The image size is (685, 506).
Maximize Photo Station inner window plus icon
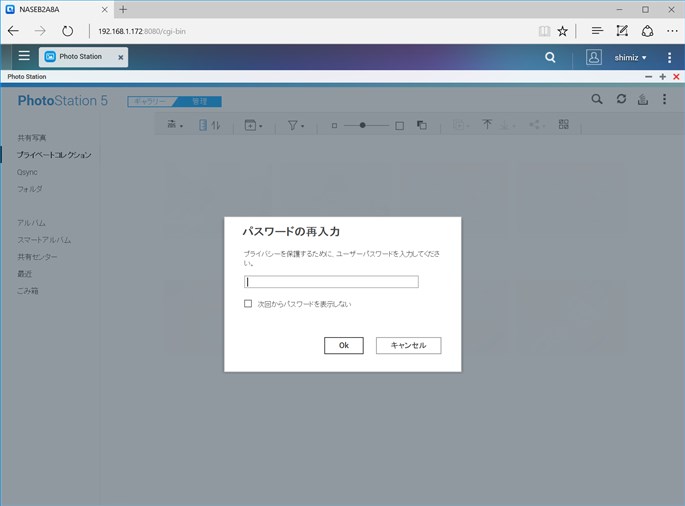[x=663, y=77]
